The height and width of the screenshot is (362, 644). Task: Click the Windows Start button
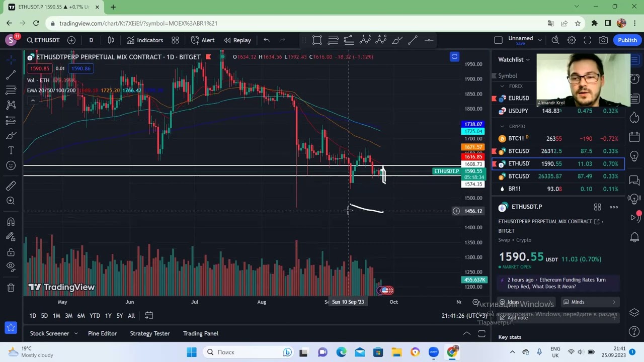pos(192,352)
